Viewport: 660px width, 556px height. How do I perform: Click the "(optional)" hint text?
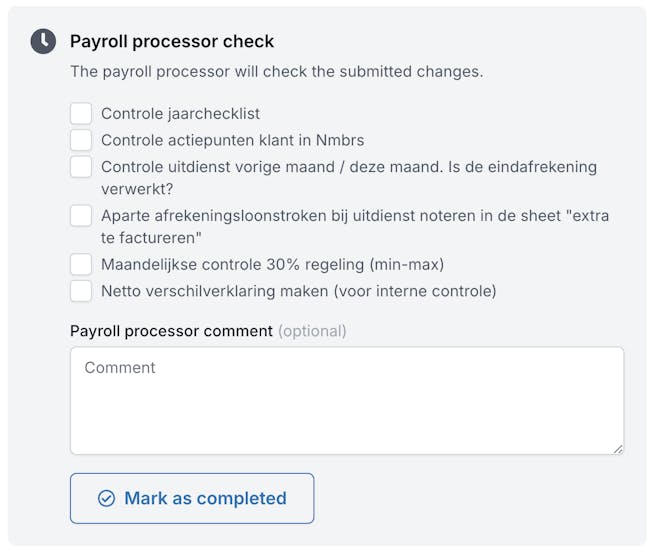[312, 331]
